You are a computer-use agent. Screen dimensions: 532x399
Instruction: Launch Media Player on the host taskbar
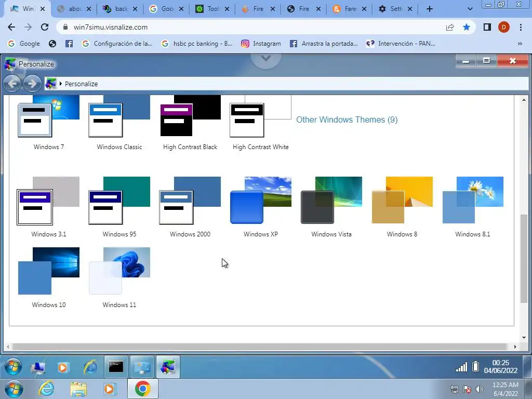[x=110, y=389]
